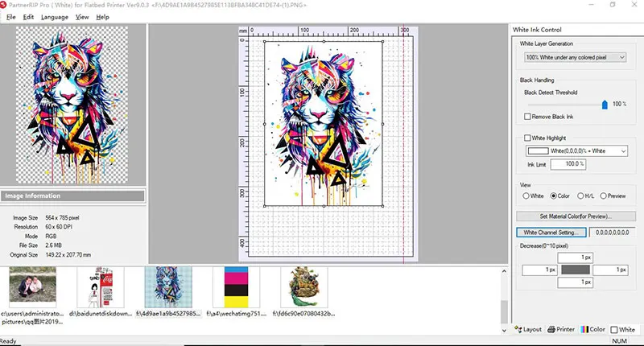This screenshot has height=346, width=644.
Task: Enable Remove Black Ink checkbox
Action: point(527,117)
